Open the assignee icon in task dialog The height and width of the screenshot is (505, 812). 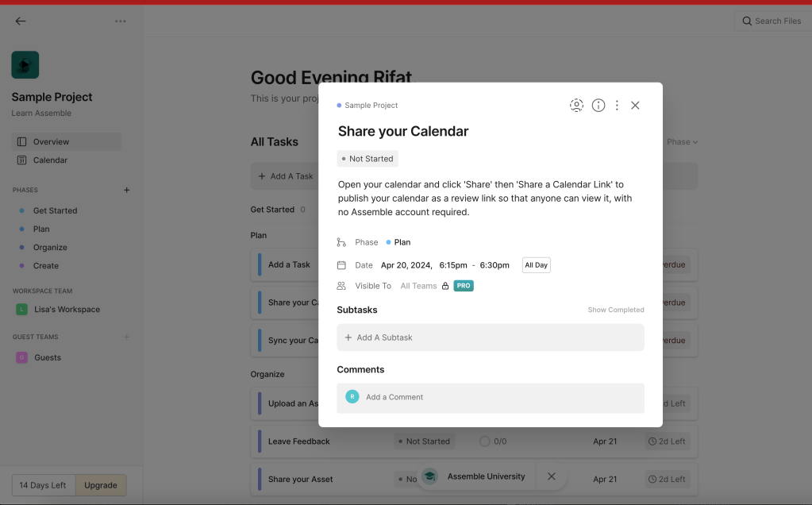576,105
